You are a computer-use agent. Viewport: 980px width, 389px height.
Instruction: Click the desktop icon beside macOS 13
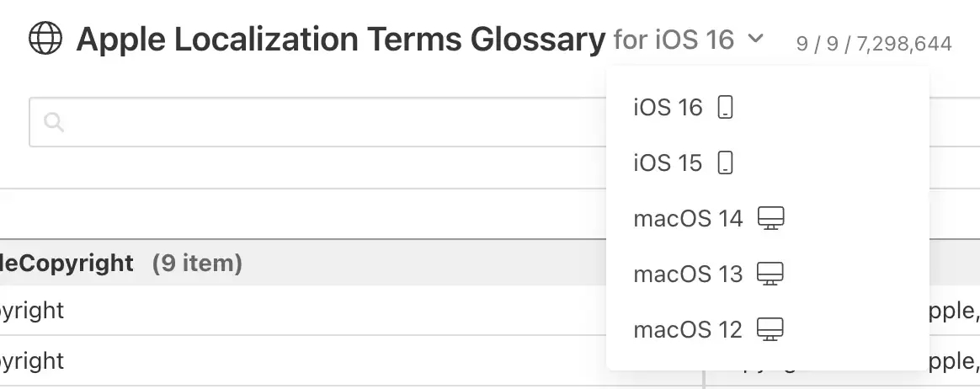pyautogui.click(x=770, y=274)
